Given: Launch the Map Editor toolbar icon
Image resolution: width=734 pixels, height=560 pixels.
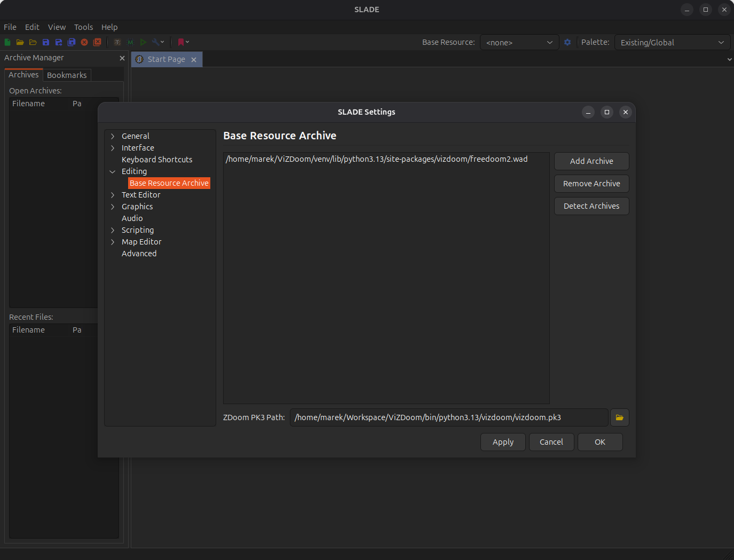Looking at the screenshot, I should (130, 42).
